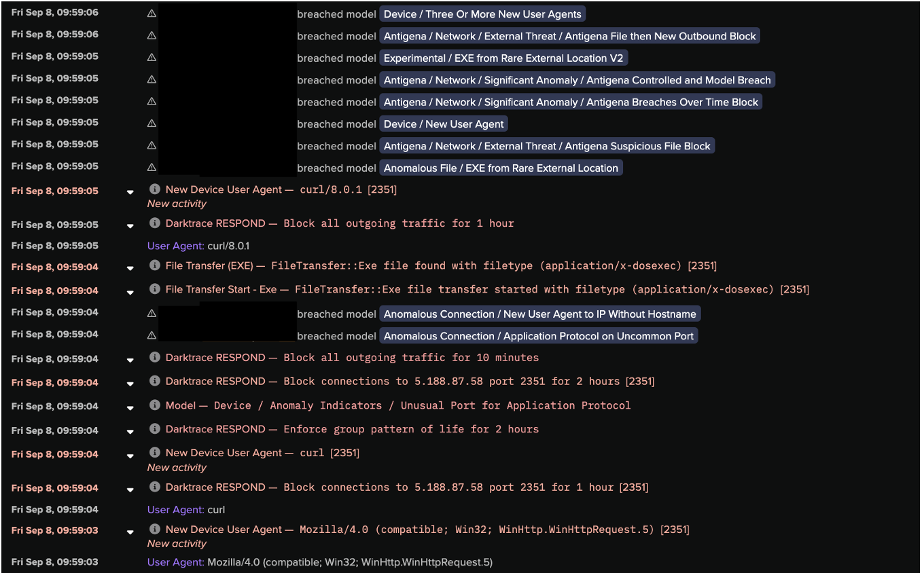The height and width of the screenshot is (573, 924).
Task: Click Block all outgoing traffic for 10 minutes text
Action: pyautogui.click(x=411, y=357)
